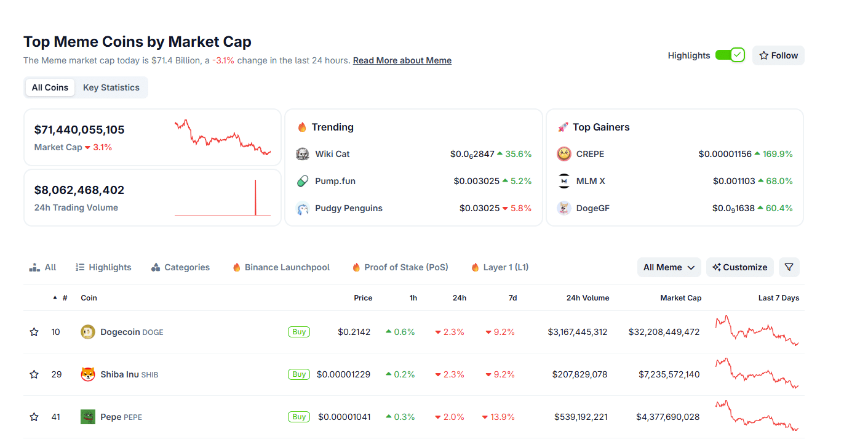Click the Wiki Cat icon in Trending
This screenshot has width=868, height=439.
click(302, 153)
